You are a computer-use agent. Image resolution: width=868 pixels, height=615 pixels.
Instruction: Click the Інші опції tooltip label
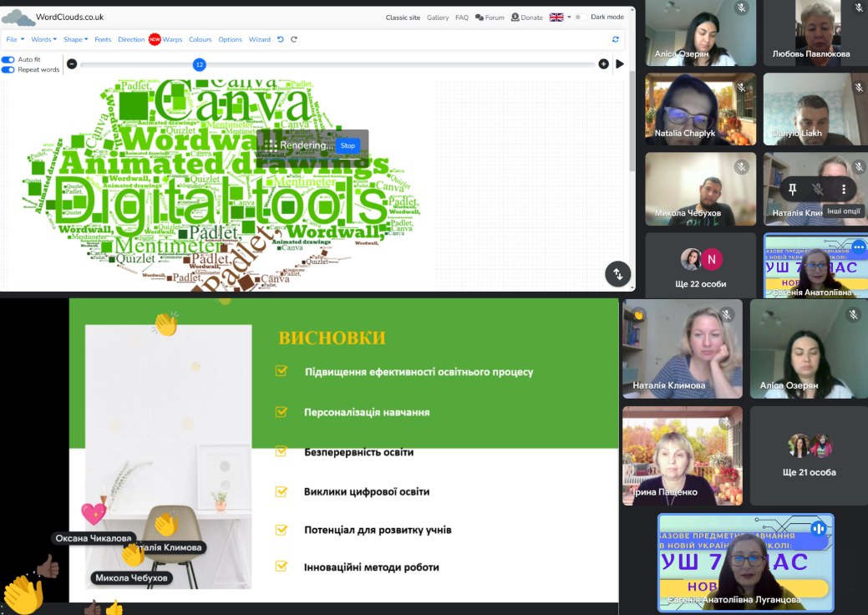pos(844,211)
